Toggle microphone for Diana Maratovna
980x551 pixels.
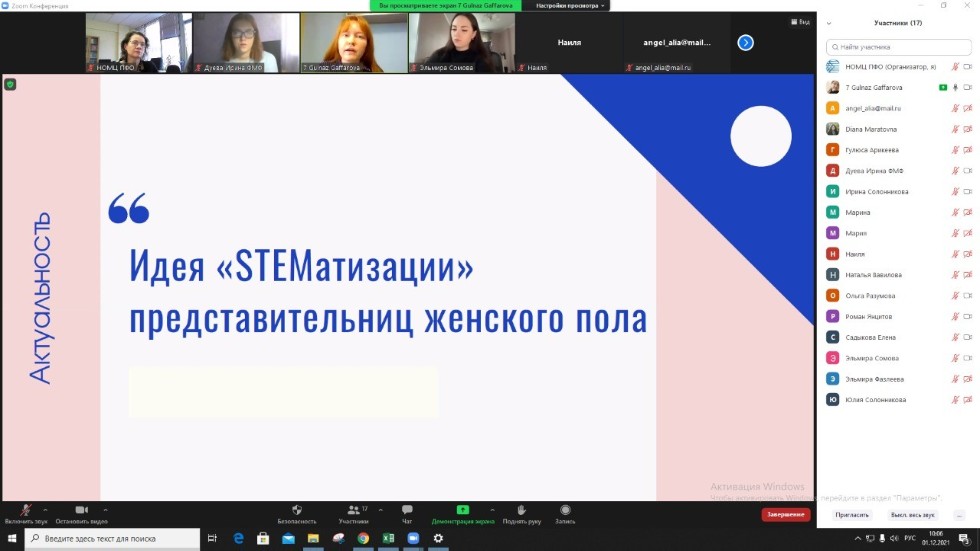(x=954, y=129)
